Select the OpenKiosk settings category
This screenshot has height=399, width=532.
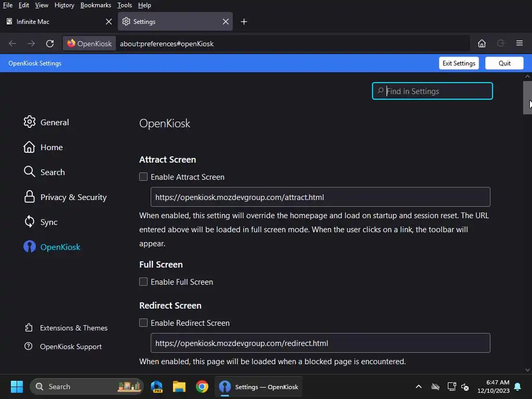(52, 247)
